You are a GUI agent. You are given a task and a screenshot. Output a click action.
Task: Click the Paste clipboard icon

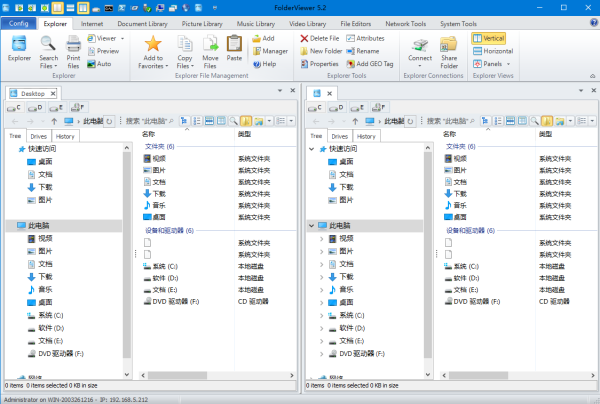coord(234,48)
